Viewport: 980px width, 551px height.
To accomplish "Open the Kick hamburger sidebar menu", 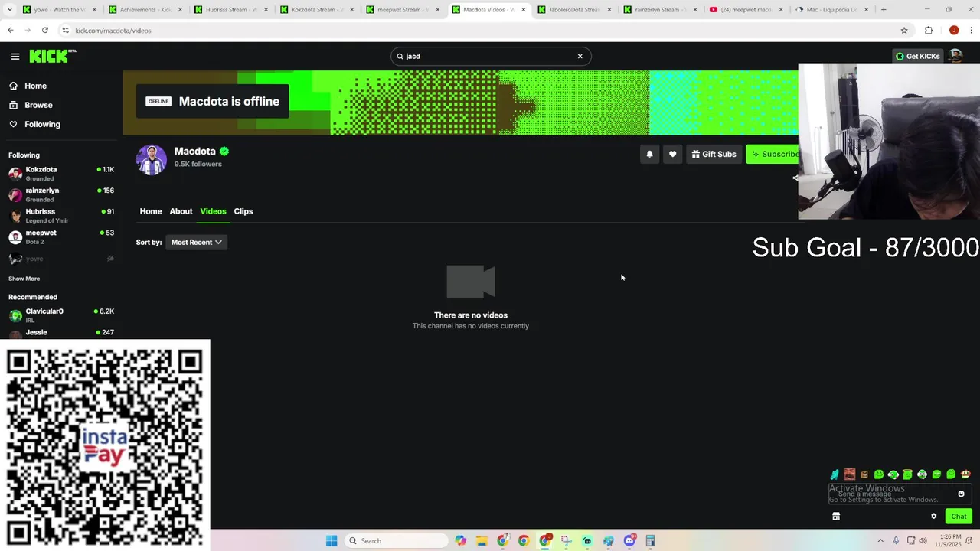I will 15,56.
